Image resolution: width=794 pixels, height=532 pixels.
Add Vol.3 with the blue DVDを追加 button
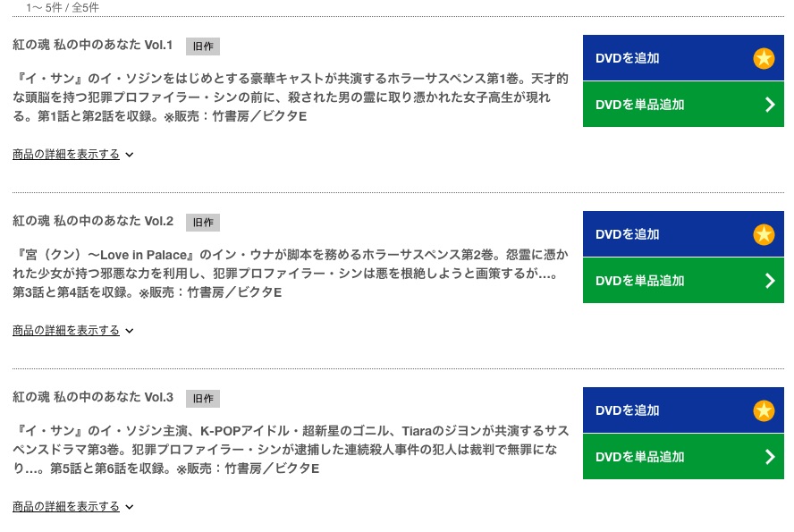pyautogui.click(x=683, y=410)
